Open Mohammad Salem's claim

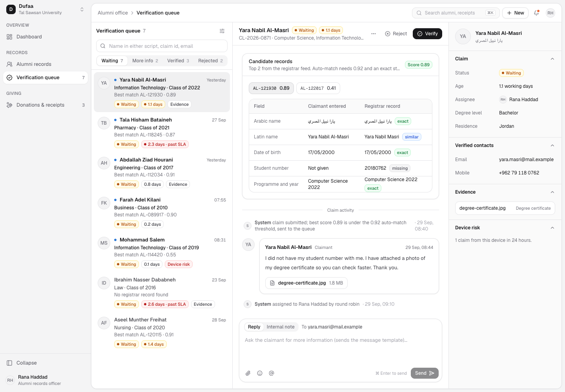[x=162, y=252]
